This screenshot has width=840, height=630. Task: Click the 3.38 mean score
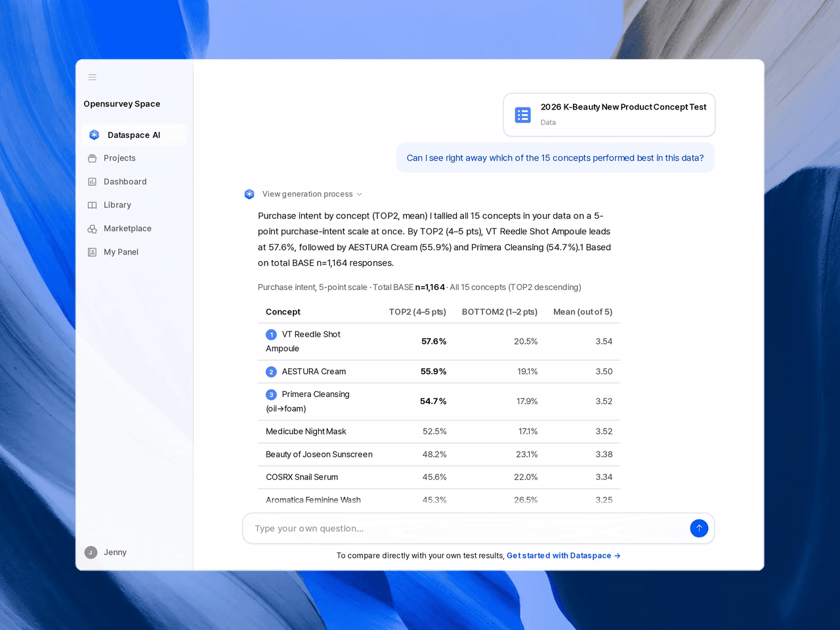604,454
